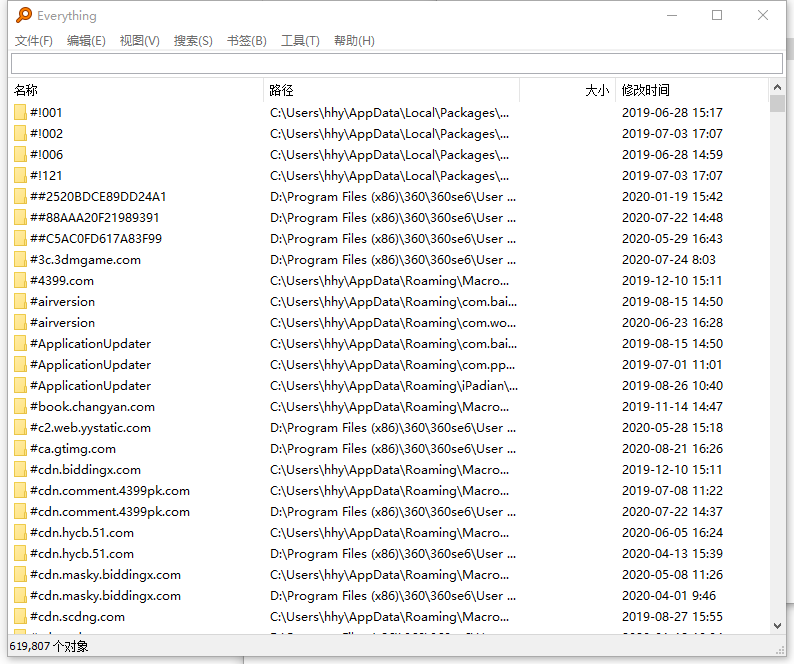Sort by 修改时间 column header

[692, 90]
